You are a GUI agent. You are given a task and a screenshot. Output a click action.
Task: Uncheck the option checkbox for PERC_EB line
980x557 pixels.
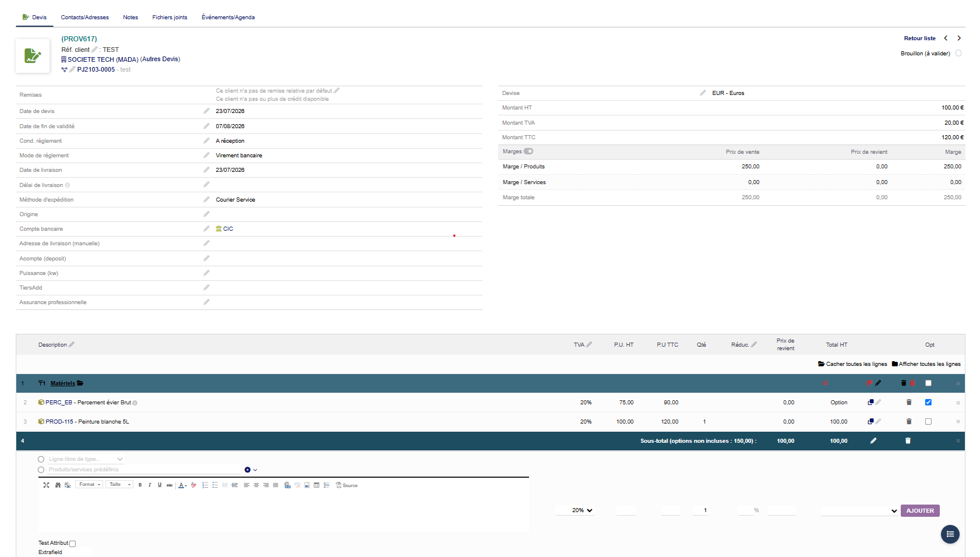pyautogui.click(x=928, y=402)
